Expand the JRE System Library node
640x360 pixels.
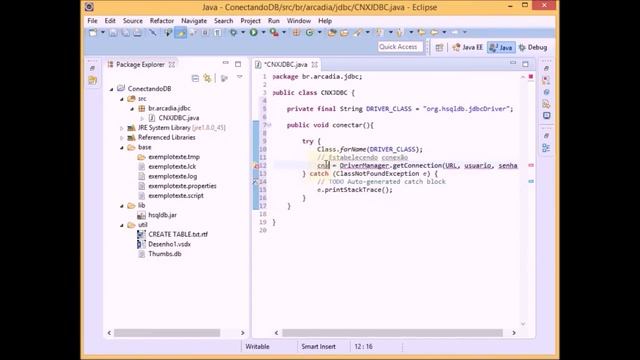point(122,128)
